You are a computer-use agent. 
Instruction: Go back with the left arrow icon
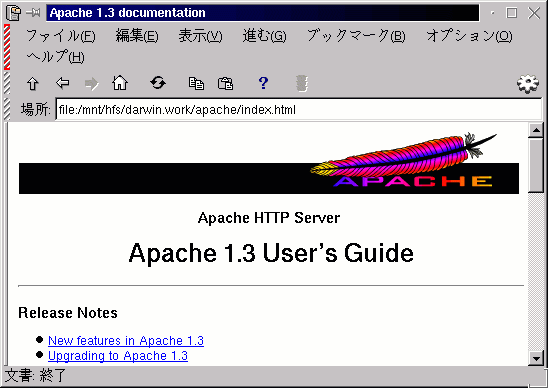click(63, 83)
